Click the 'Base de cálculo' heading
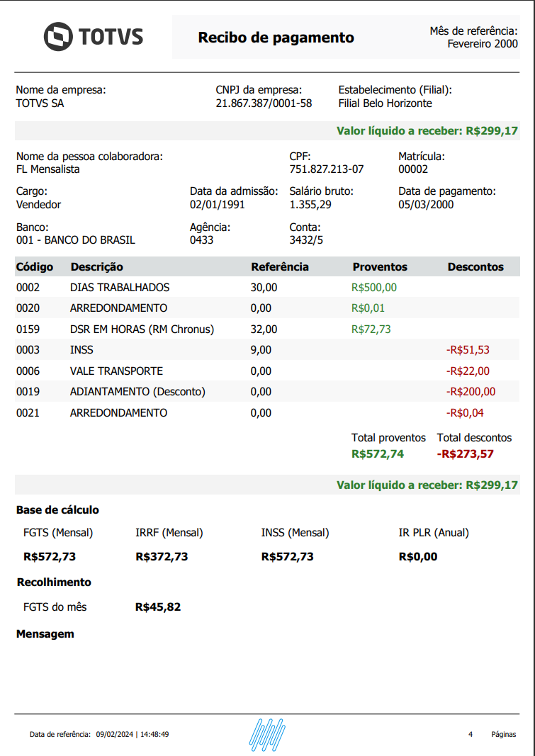 pos(57,509)
